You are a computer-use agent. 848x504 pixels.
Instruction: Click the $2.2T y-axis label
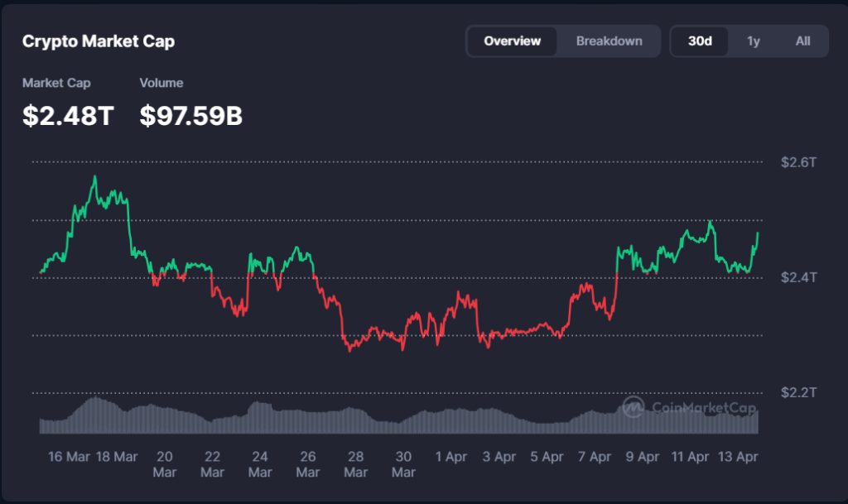click(x=798, y=391)
